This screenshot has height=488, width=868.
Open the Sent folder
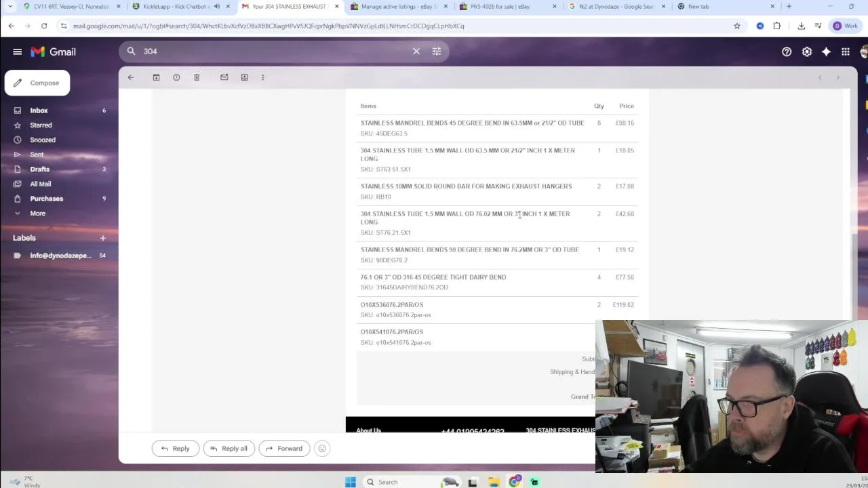(37, 155)
